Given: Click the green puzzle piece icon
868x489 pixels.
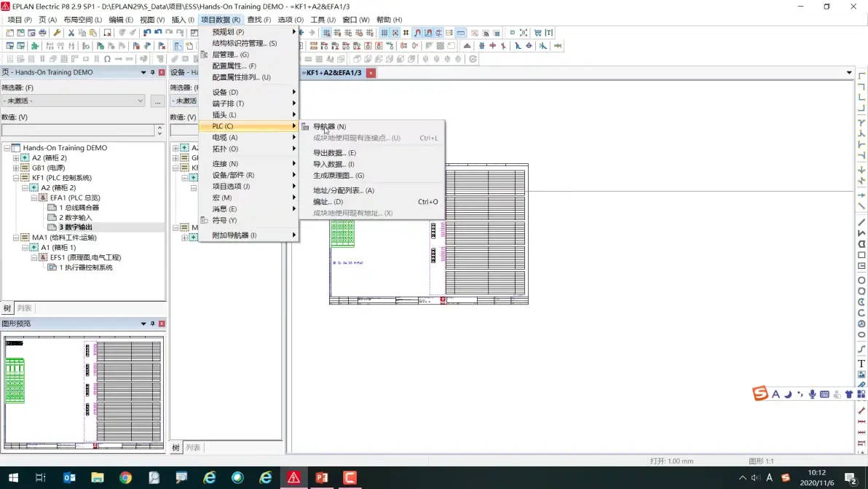Looking at the screenshot, I should 35,46.
